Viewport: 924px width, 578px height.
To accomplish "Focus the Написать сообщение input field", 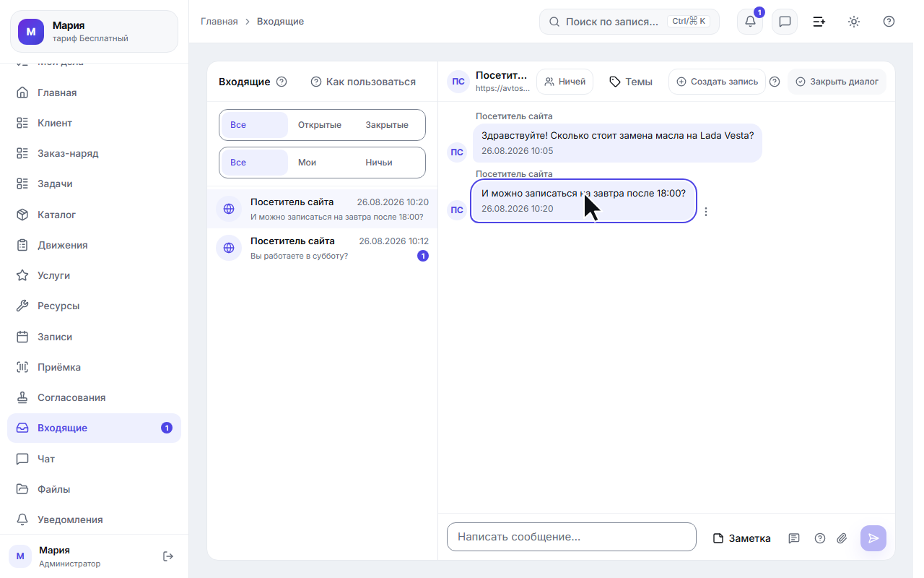I will coord(572,537).
